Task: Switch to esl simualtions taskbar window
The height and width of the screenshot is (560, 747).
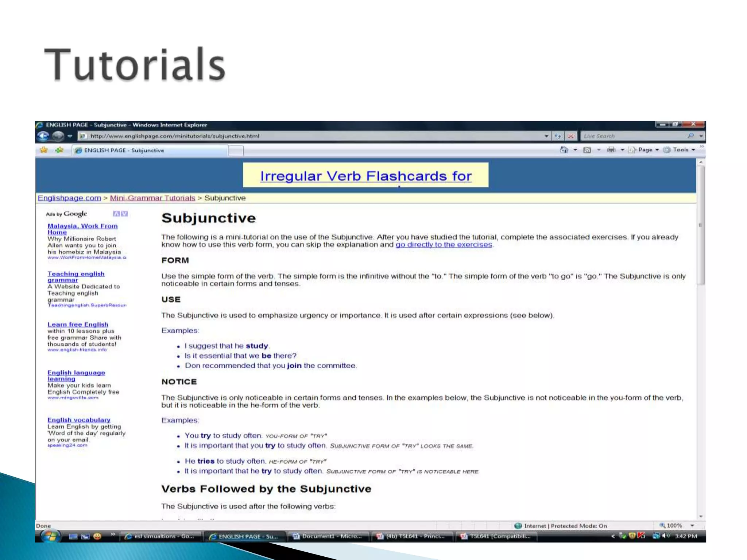Action: [161, 536]
